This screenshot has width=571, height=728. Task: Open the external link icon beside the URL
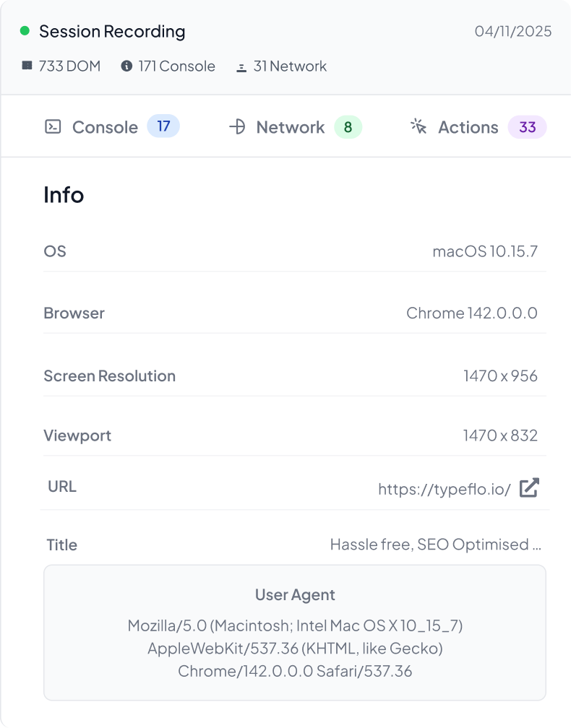pos(529,488)
